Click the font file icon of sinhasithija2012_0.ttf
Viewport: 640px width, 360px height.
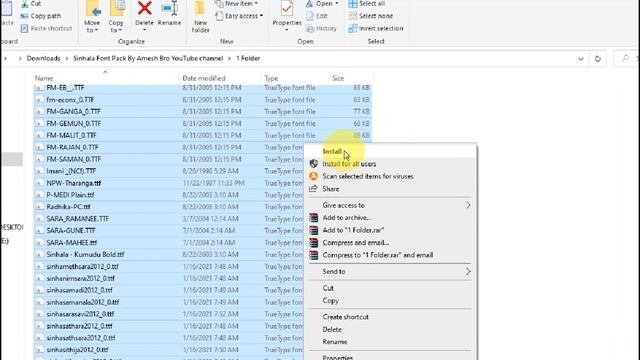pyautogui.click(x=39, y=350)
